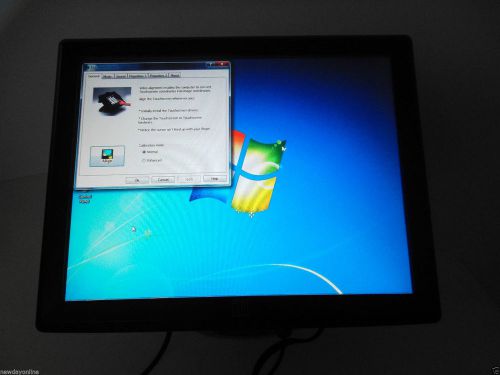Switch to the Mode tab
The width and height of the screenshot is (500, 375).
click(108, 76)
